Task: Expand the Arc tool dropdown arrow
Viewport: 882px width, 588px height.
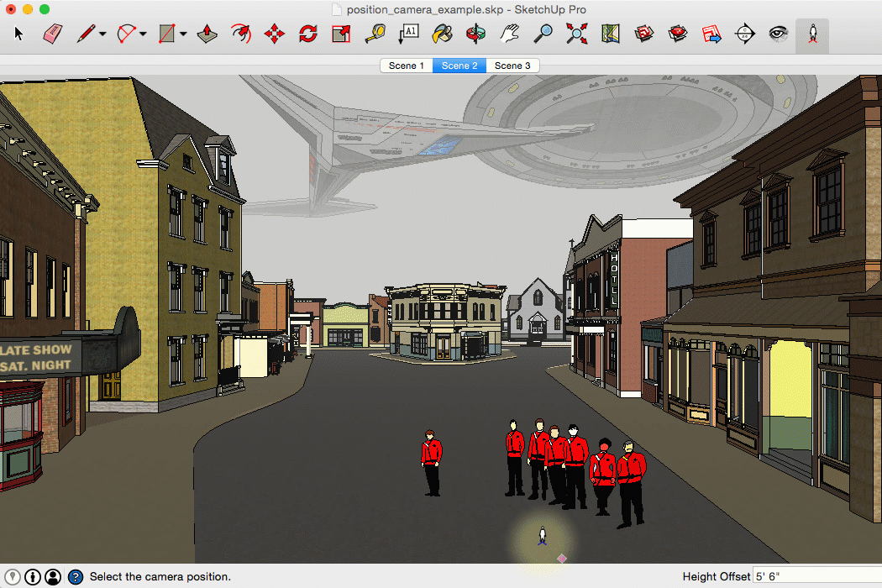Action: point(143,34)
